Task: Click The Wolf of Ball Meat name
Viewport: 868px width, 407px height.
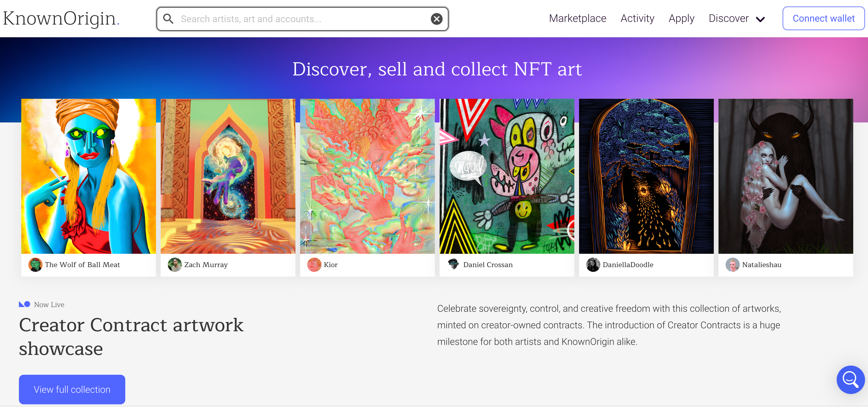Action: tap(82, 265)
